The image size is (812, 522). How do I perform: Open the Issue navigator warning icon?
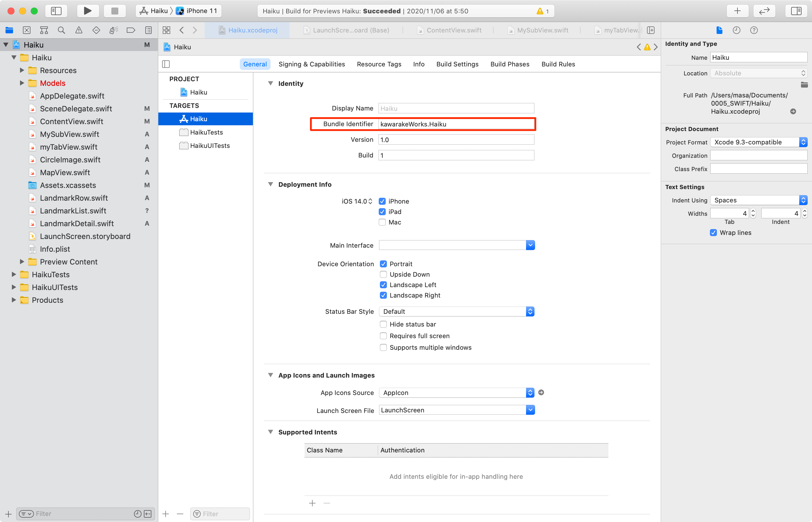pos(79,30)
